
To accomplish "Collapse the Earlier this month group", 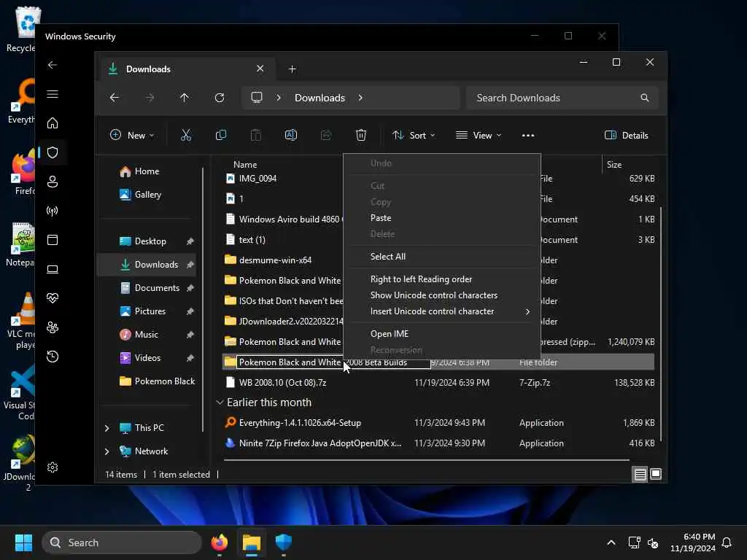I will point(220,402).
